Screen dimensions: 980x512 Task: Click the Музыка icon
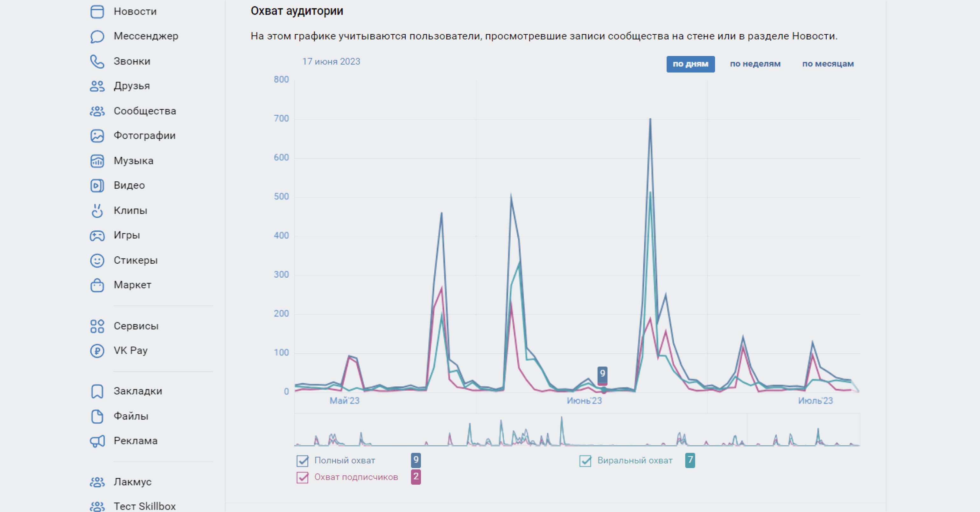click(97, 161)
